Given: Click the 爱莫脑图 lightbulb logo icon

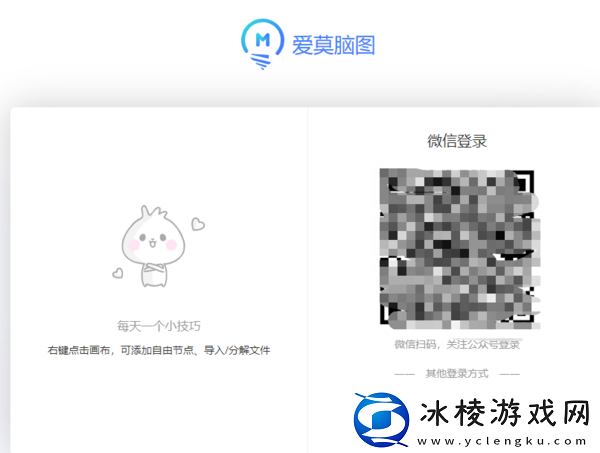Looking at the screenshot, I should [x=262, y=44].
